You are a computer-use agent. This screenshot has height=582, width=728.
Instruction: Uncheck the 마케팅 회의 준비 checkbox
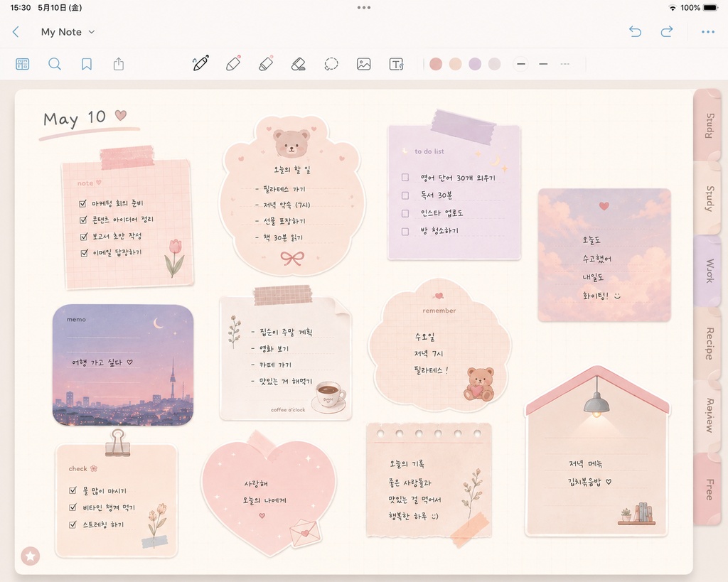[x=83, y=203]
